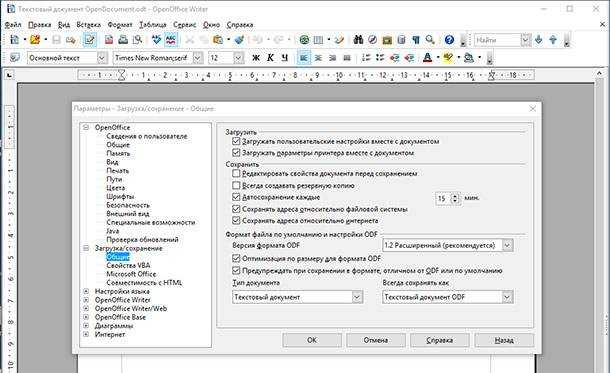
Task: Click the Bold (Ж) formatting icon
Action: tap(256, 58)
